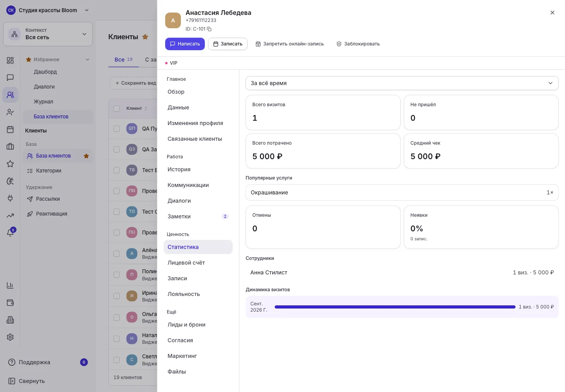The width and height of the screenshot is (565, 392).
Task: Toggle favorite star on База клиентов item
Action: pyautogui.click(x=86, y=156)
